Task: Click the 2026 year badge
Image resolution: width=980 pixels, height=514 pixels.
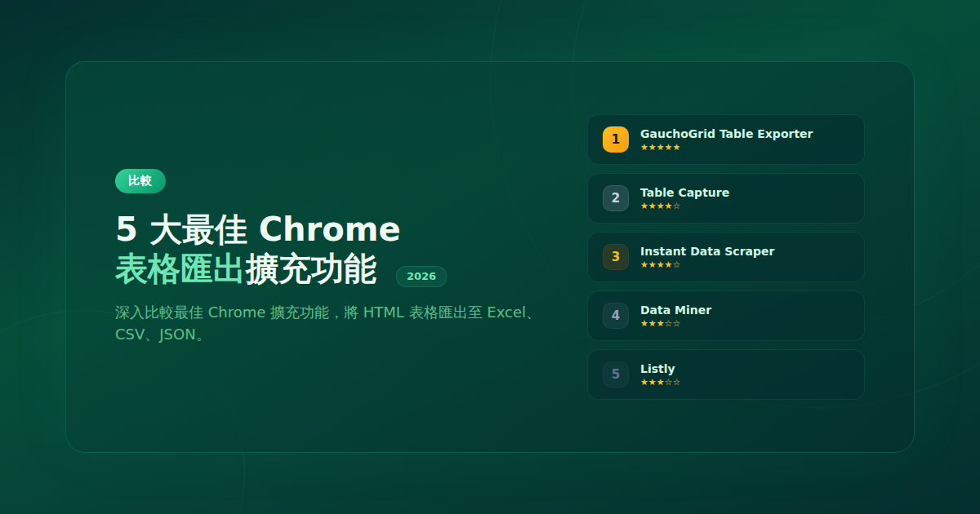Action: point(421,277)
